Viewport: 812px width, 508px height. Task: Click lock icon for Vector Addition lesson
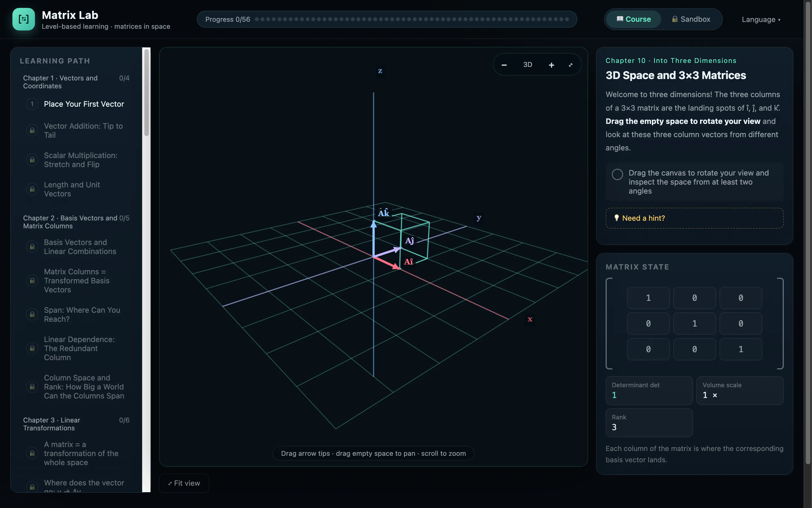[x=32, y=130]
